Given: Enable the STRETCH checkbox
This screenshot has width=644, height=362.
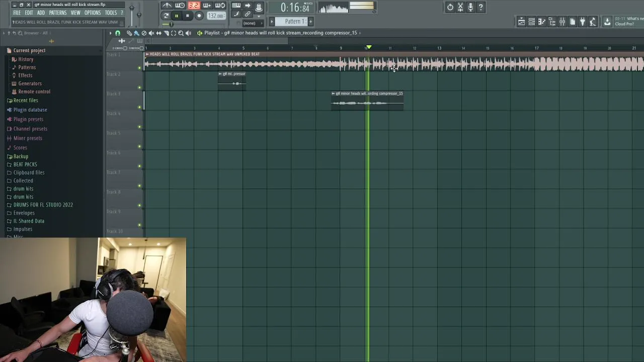Looking at the screenshot, I should (x=142, y=48).
